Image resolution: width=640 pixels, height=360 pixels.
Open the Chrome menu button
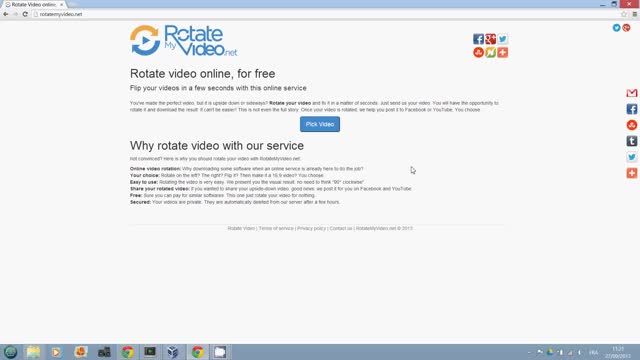tap(635, 14)
